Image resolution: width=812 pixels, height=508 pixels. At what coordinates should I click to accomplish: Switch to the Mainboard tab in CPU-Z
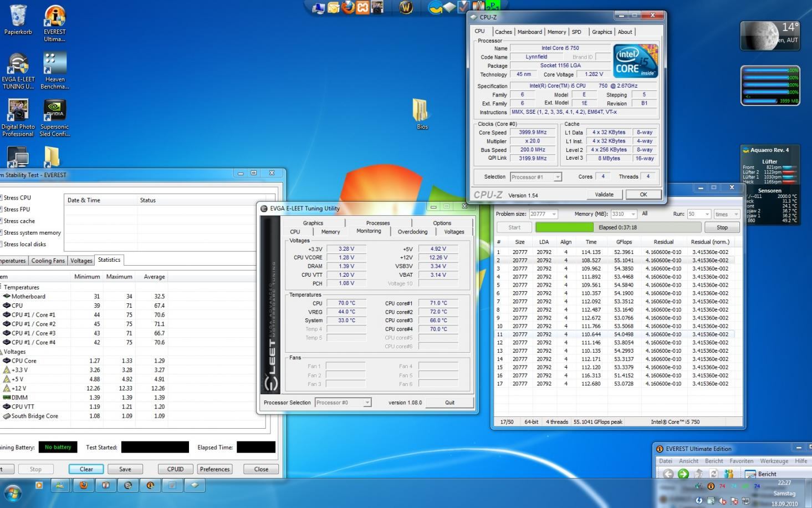pyautogui.click(x=529, y=32)
